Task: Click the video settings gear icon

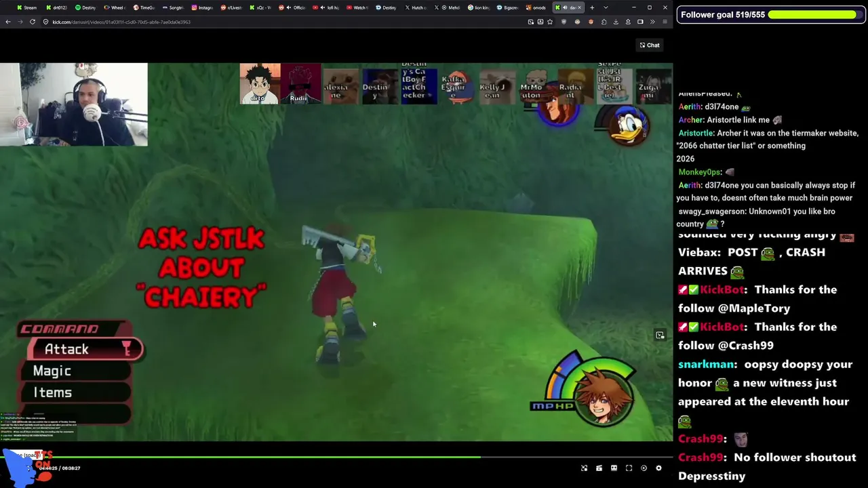Action: point(658,468)
